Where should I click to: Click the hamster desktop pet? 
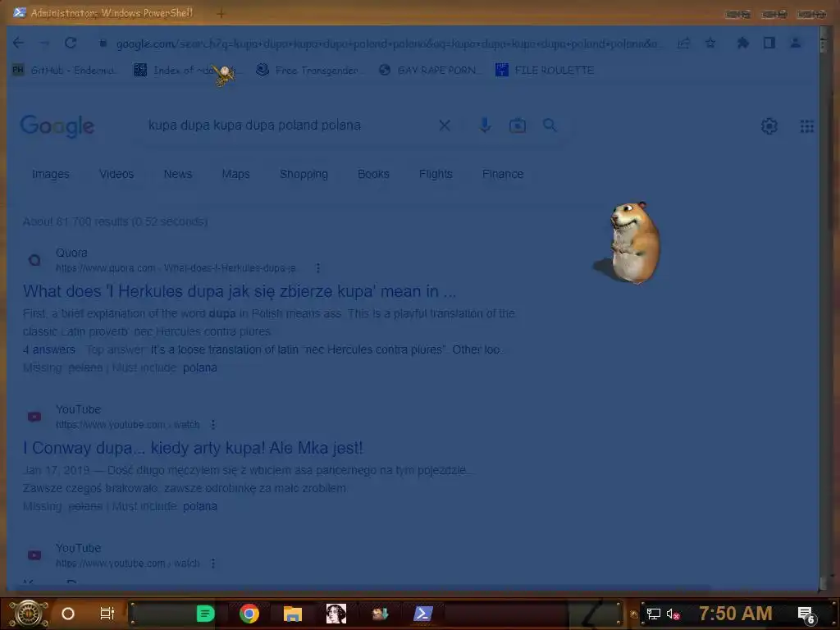[x=634, y=243]
